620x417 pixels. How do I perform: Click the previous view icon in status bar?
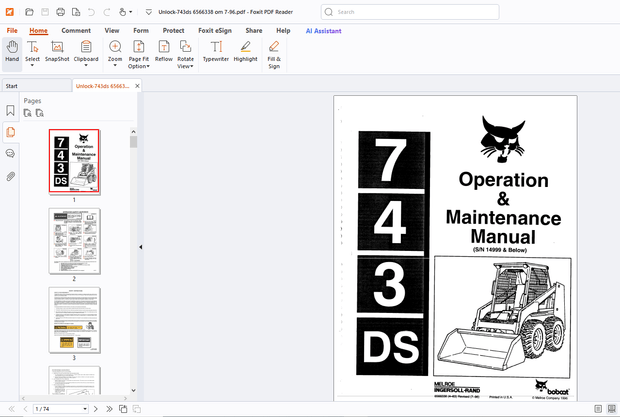click(123, 409)
